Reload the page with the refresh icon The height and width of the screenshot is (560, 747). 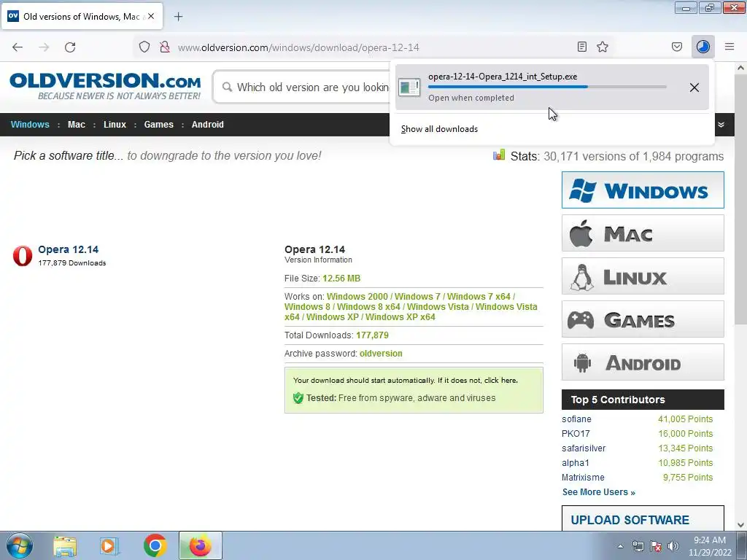tap(70, 47)
